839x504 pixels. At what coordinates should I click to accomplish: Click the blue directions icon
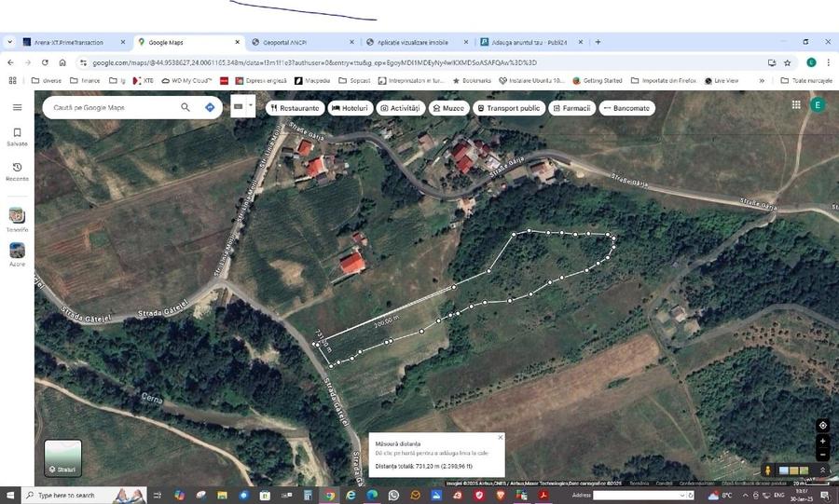(210, 107)
